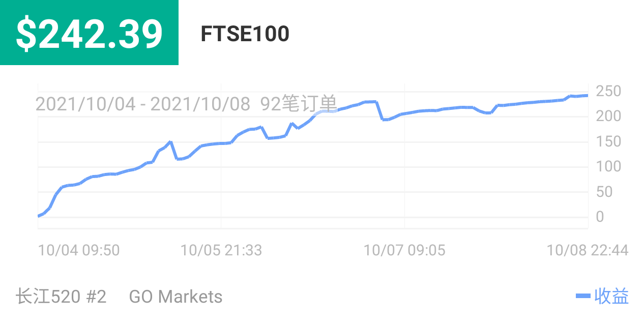
Task: Click the 250 value on the y-axis
Action: [608, 92]
